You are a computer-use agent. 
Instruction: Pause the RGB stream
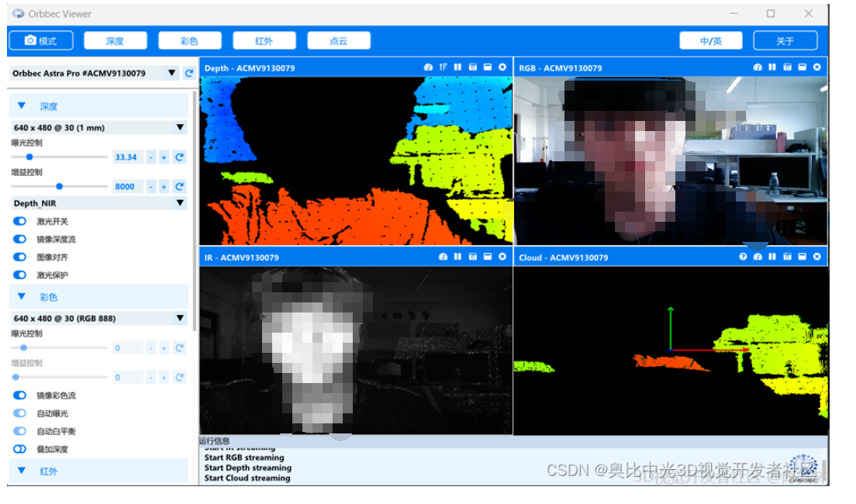coord(772,67)
